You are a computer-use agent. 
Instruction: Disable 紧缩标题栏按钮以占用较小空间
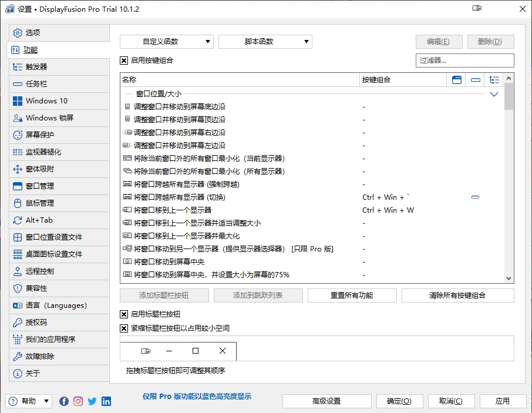[x=123, y=329]
